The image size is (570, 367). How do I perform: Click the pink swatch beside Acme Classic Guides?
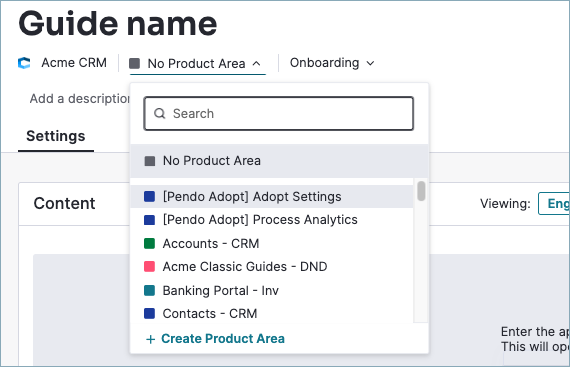tap(149, 267)
